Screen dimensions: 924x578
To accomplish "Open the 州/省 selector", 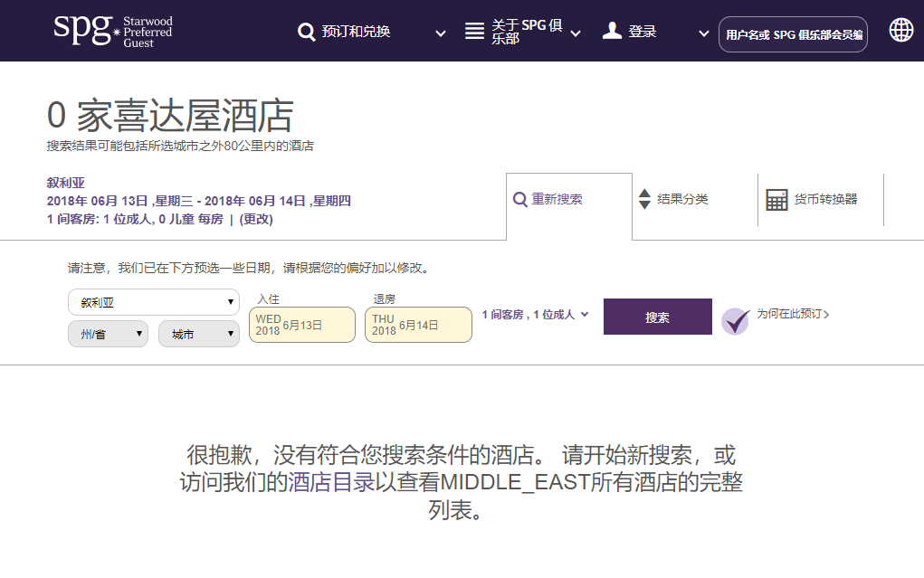I will point(107,334).
